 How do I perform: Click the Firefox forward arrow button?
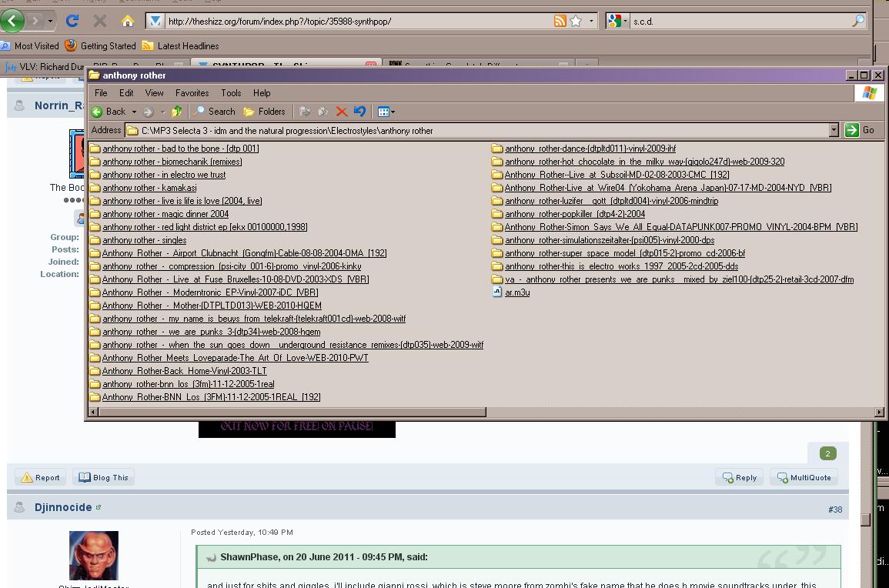(x=35, y=22)
